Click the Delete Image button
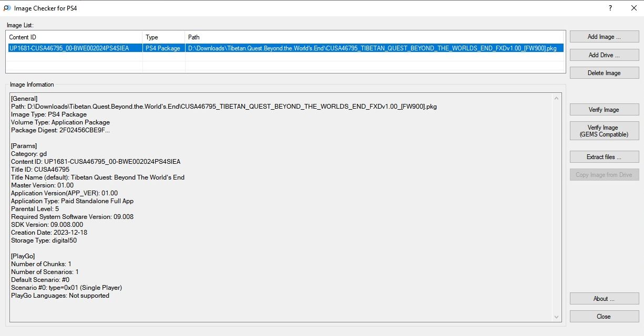This screenshot has width=644, height=336. (x=604, y=73)
